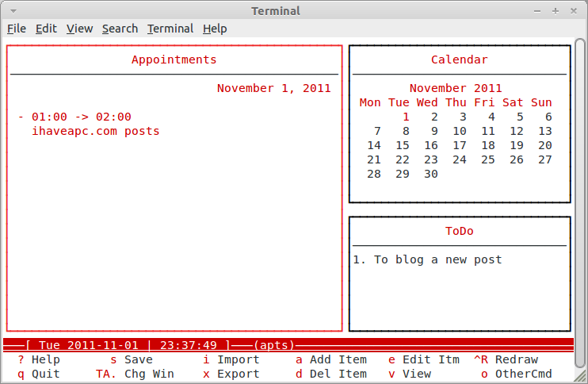Open the File menu
This screenshot has width=588, height=384.
tap(17, 29)
